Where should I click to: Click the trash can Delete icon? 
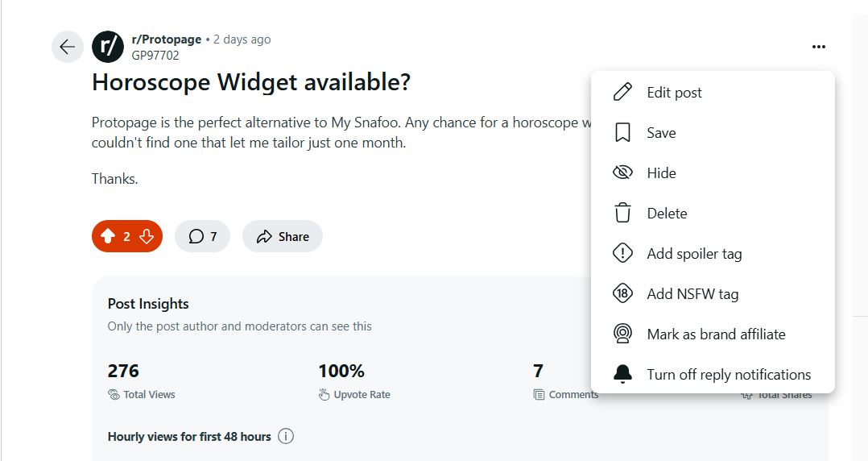point(622,213)
